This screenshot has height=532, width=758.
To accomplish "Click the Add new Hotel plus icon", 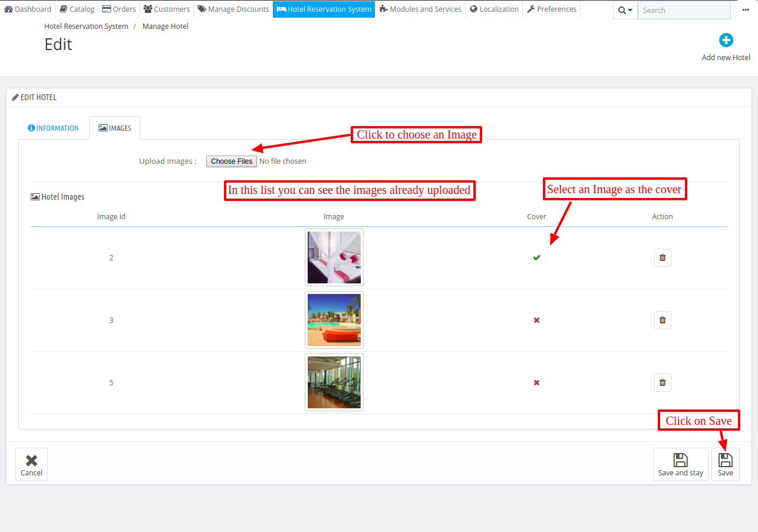I will pos(726,40).
